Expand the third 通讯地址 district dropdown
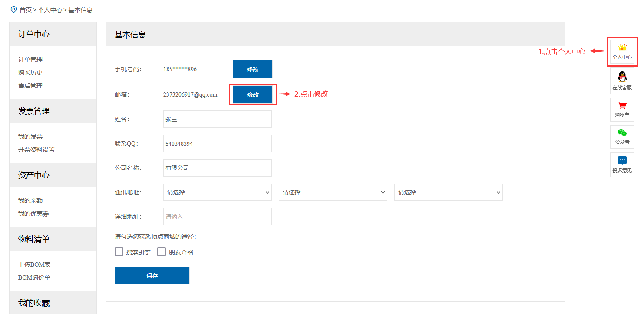This screenshot has height=314, width=644. click(x=448, y=192)
